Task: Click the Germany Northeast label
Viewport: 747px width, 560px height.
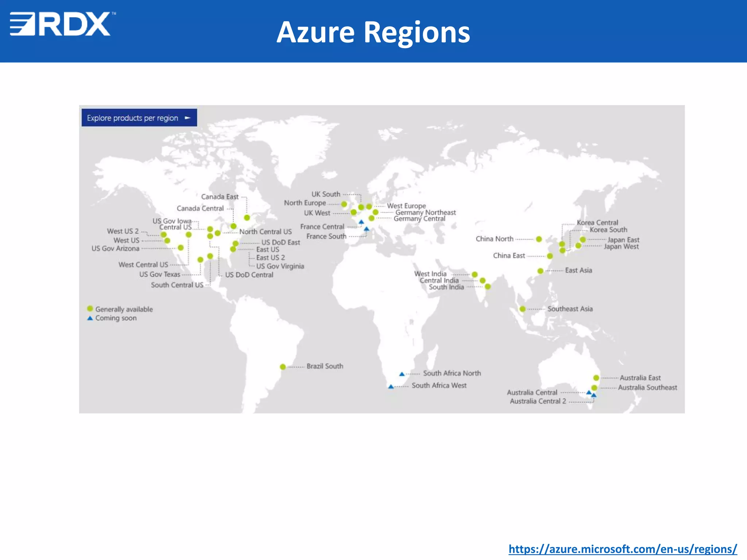Action: tap(426, 212)
